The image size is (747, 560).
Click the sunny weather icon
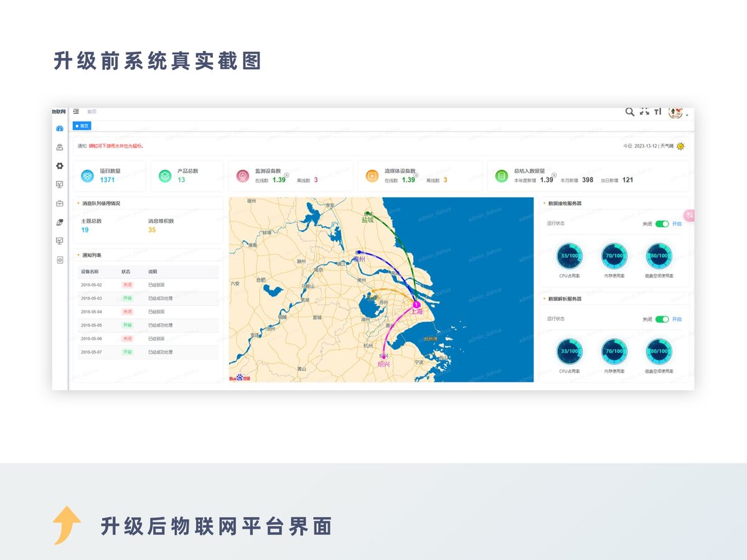coord(680,146)
